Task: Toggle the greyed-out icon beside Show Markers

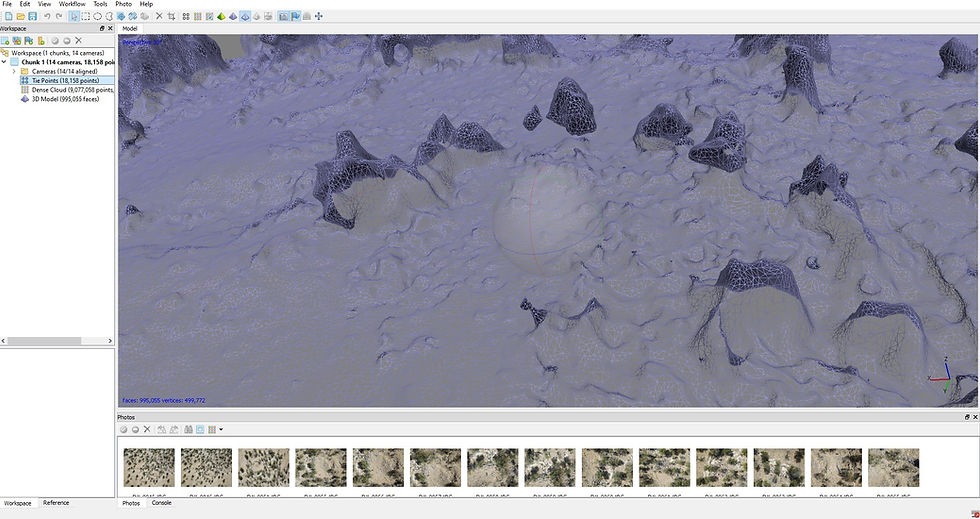Action: coord(307,16)
